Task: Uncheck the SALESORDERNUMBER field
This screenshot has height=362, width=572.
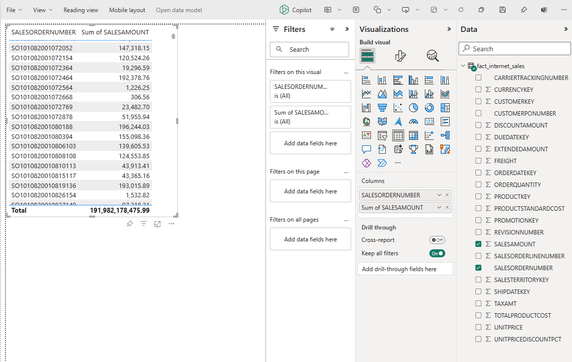Action: pyautogui.click(x=478, y=267)
